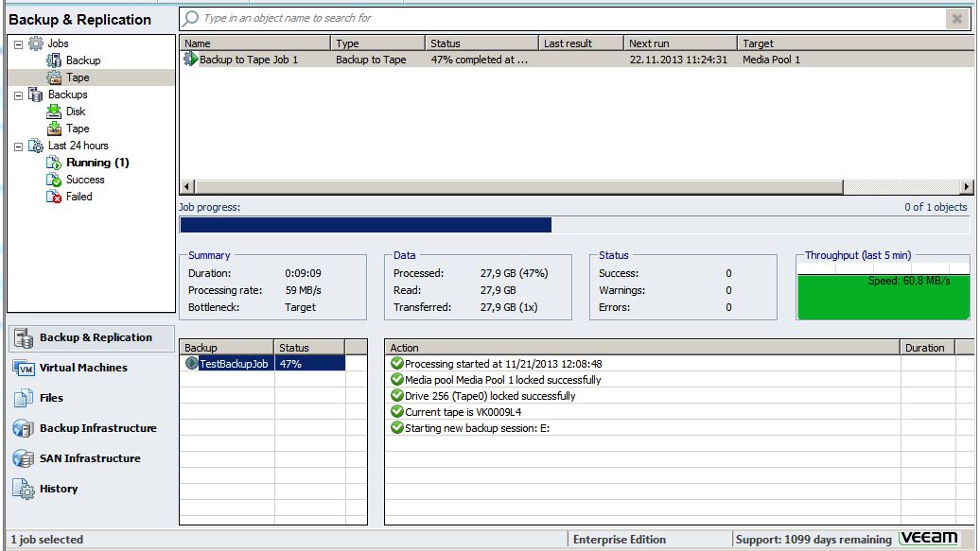Click the History pane icon

pos(24,489)
